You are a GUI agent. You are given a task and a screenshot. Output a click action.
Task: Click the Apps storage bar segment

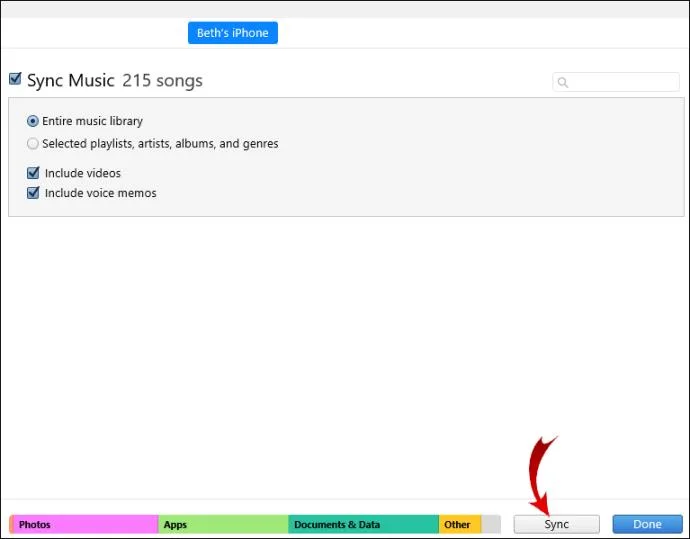point(223,524)
